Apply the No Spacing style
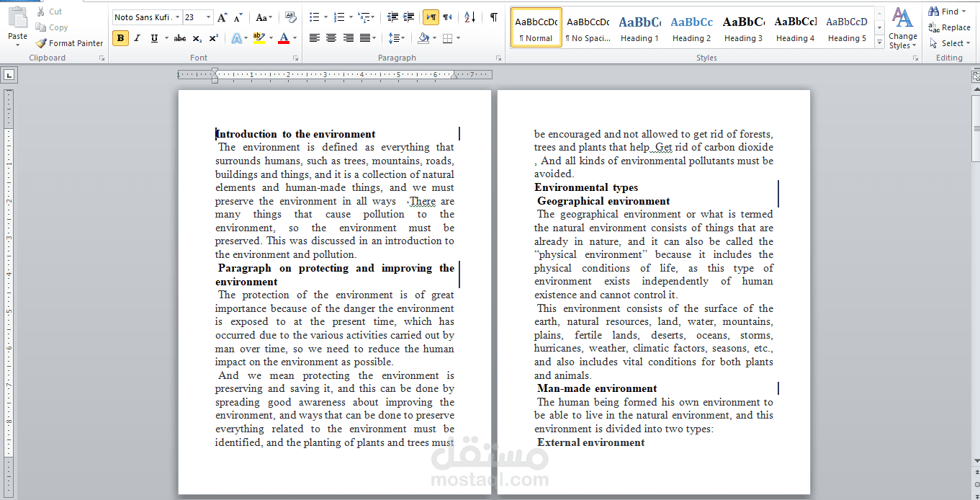This screenshot has width=980, height=500. [x=588, y=28]
